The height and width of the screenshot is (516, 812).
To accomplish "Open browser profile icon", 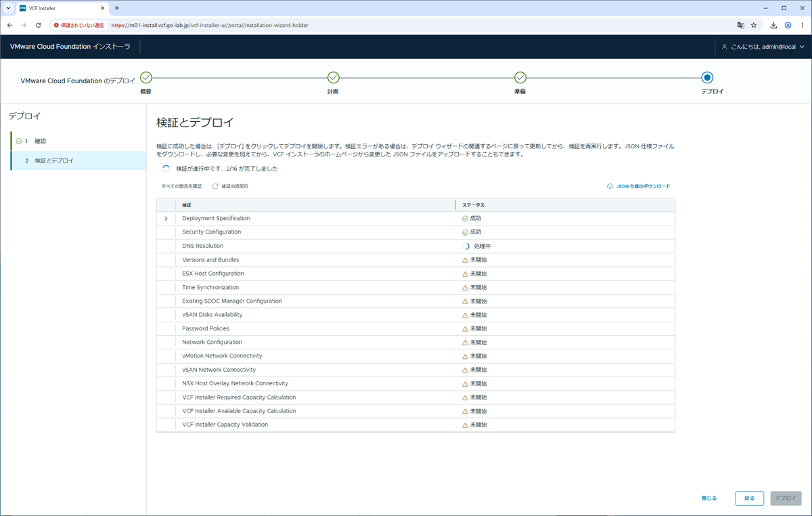I will pos(788,25).
